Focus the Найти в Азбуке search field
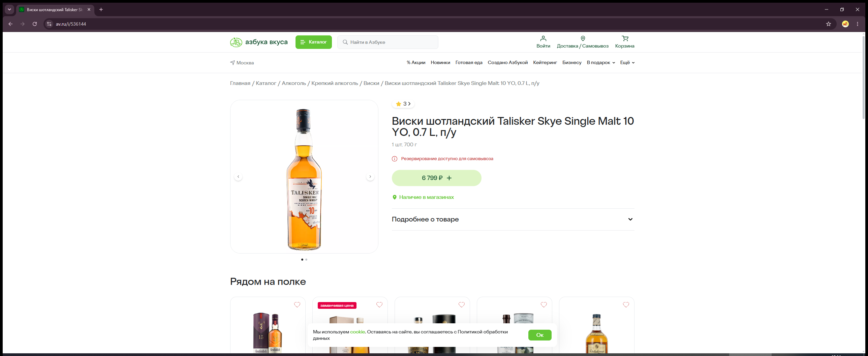The width and height of the screenshot is (868, 356). [387, 42]
